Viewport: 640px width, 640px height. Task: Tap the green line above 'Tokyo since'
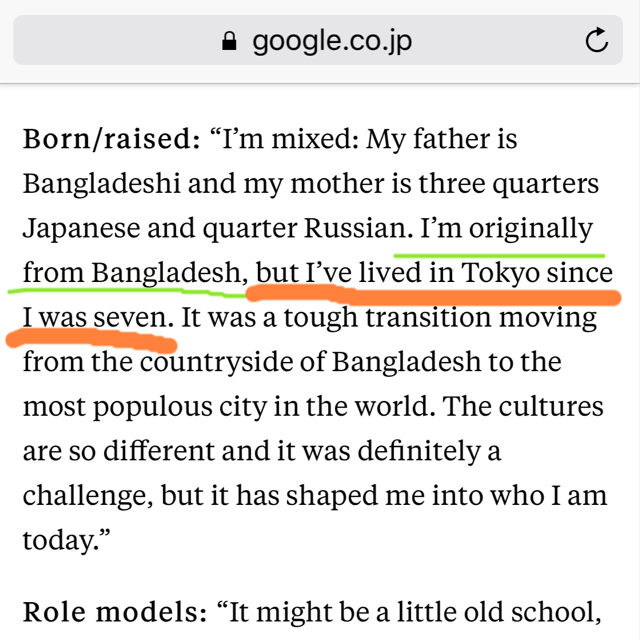point(499,256)
